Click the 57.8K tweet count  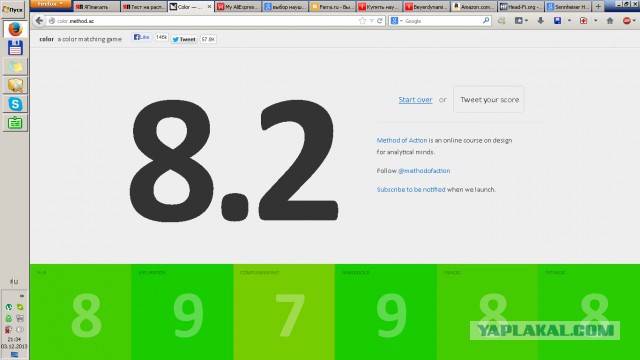(x=208, y=39)
